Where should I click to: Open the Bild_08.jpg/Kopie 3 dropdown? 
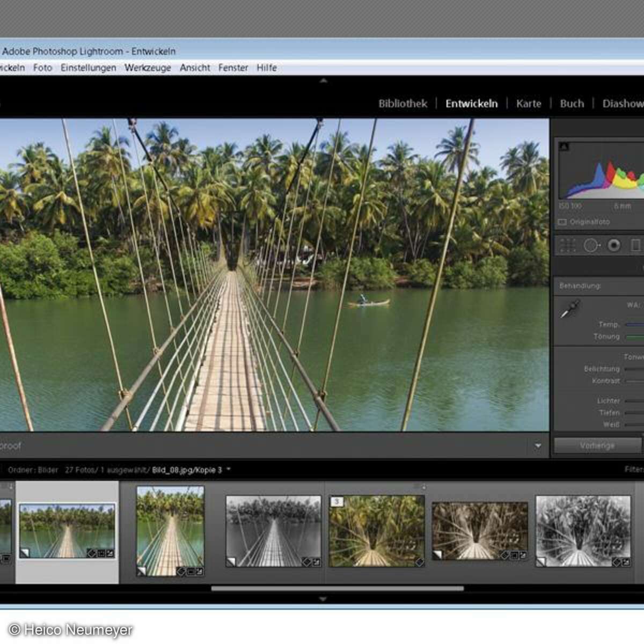click(228, 469)
